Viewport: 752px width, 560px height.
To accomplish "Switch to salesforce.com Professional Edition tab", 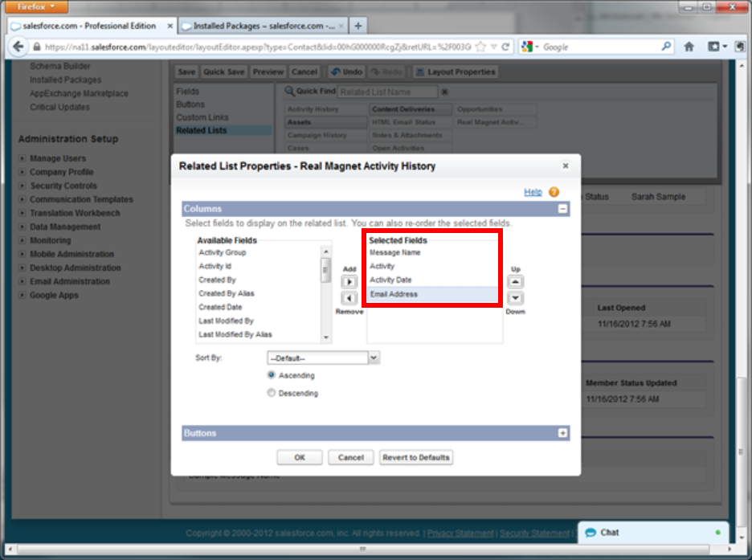I will point(92,26).
